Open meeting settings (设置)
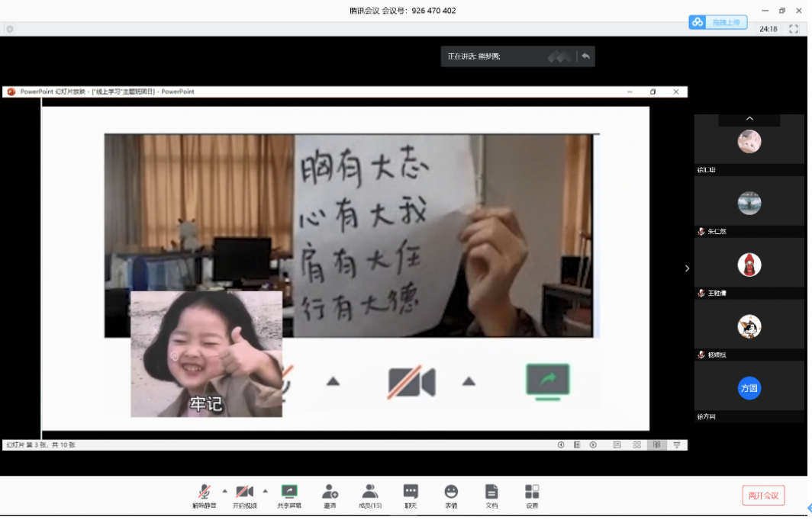The width and height of the screenshot is (812, 520). 532,496
